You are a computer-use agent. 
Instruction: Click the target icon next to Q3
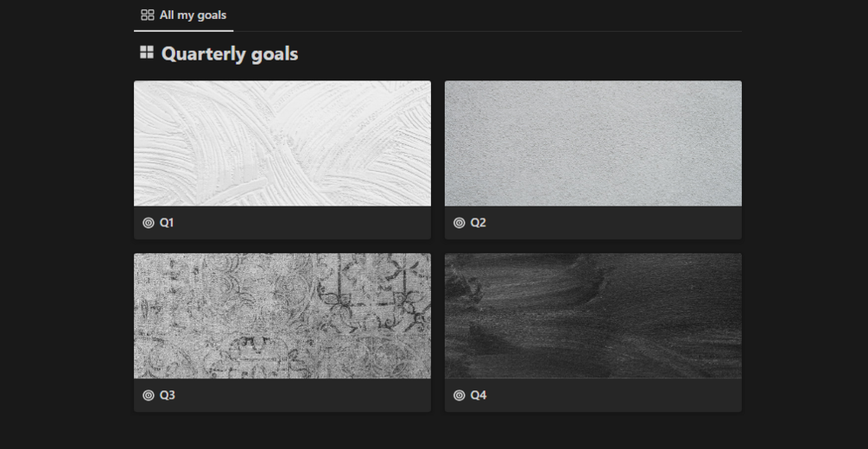click(149, 395)
